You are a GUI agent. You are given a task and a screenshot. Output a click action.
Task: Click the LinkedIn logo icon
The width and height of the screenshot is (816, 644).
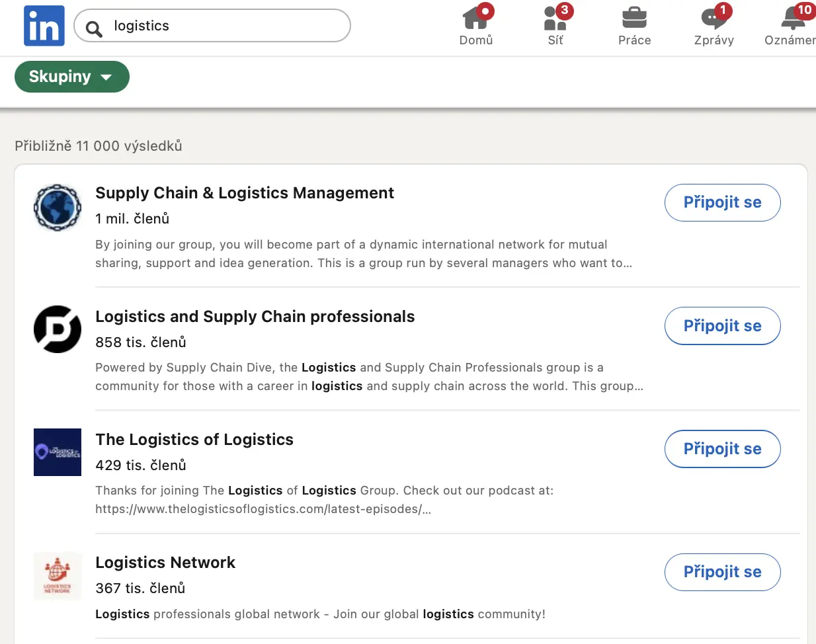(44, 26)
